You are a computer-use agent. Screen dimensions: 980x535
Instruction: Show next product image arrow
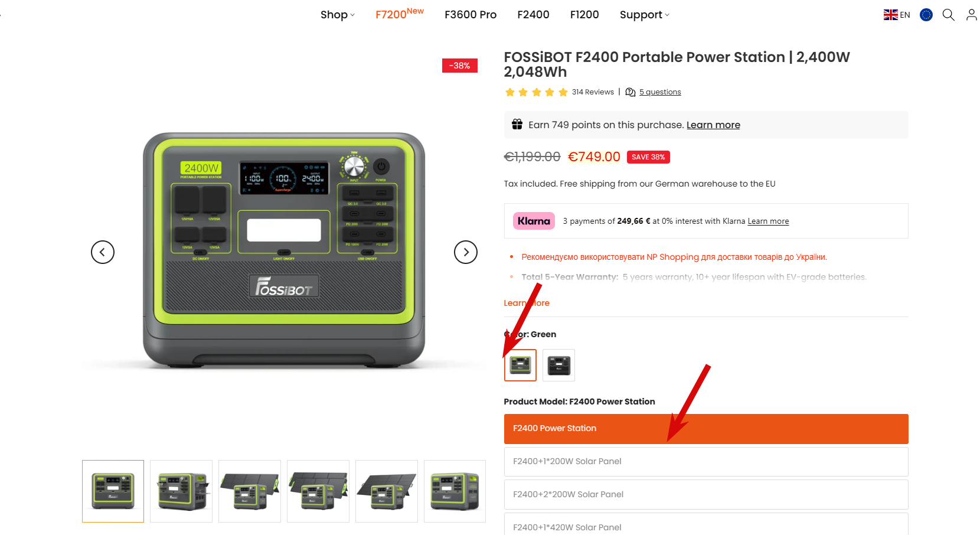(466, 252)
